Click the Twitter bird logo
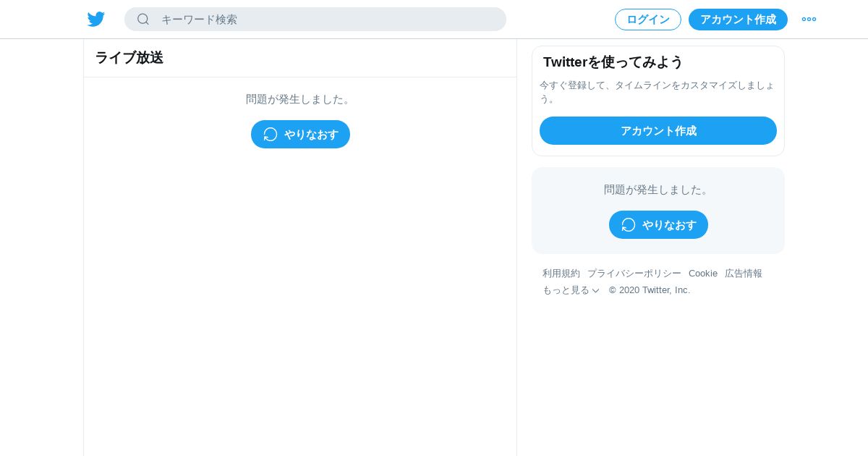The width and height of the screenshot is (868, 456). [95, 20]
